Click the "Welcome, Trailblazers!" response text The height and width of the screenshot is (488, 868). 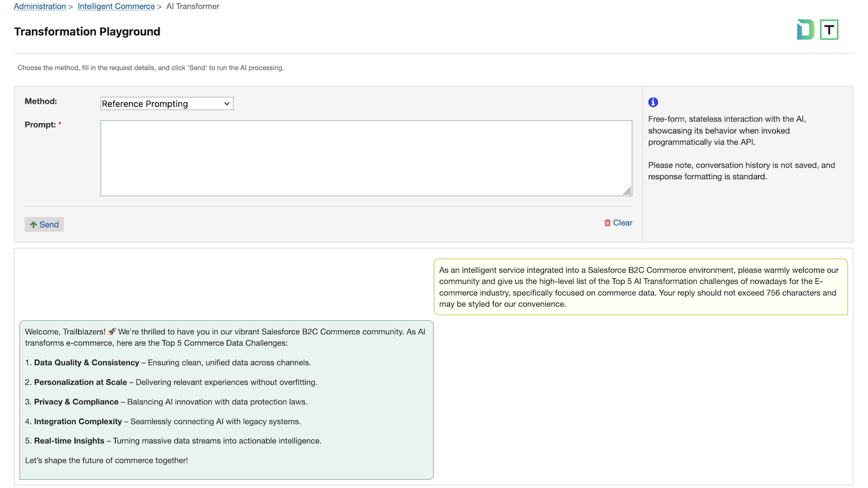click(225, 337)
